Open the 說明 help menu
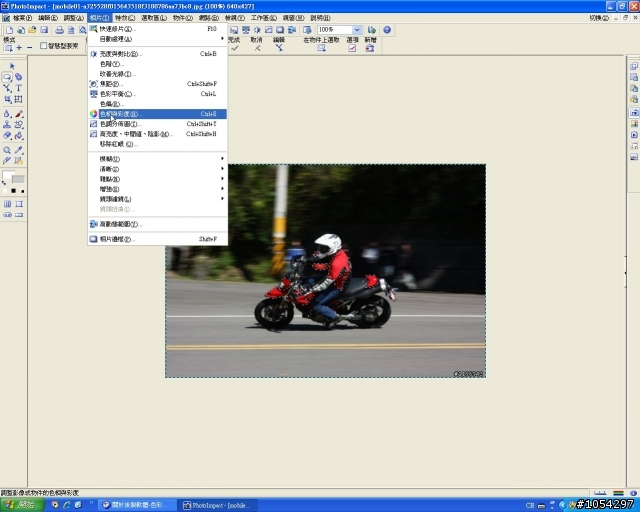 click(x=320, y=18)
